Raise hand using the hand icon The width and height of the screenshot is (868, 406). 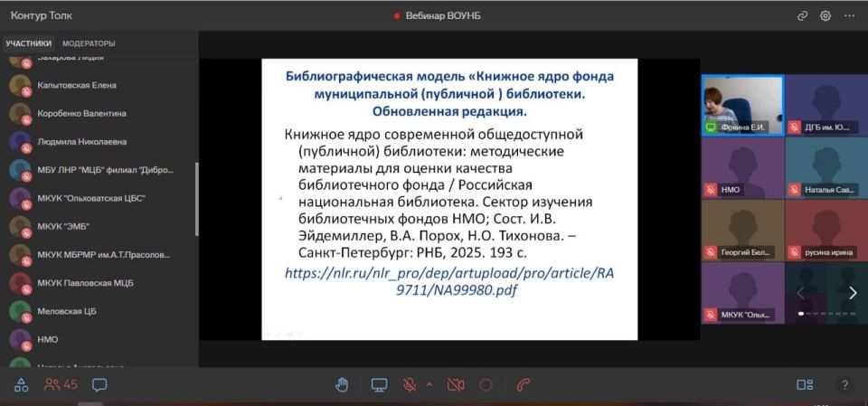(342, 385)
